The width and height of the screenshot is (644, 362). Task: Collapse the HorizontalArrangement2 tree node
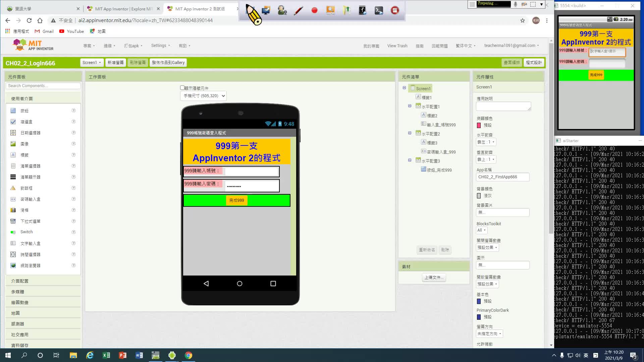tap(410, 133)
